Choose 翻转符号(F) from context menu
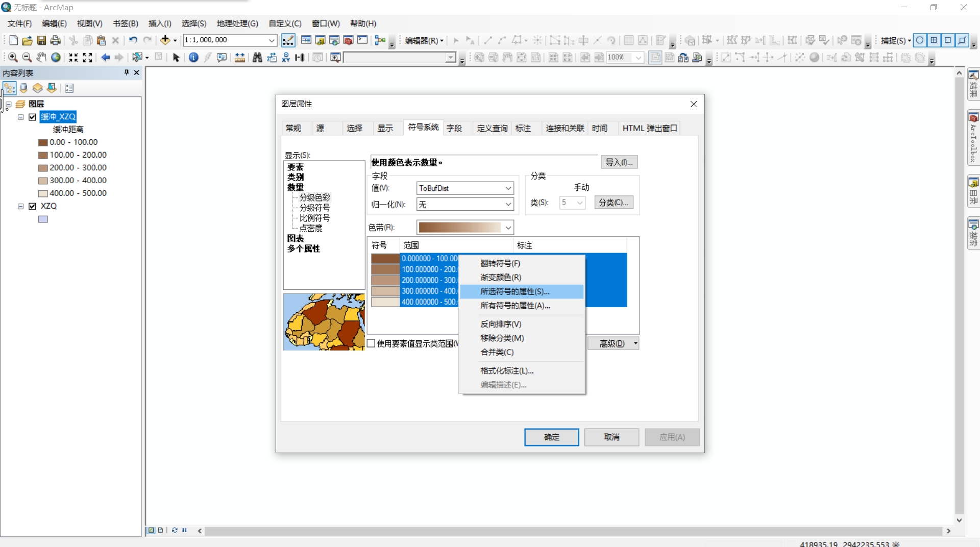This screenshot has height=547, width=980. coord(522,263)
